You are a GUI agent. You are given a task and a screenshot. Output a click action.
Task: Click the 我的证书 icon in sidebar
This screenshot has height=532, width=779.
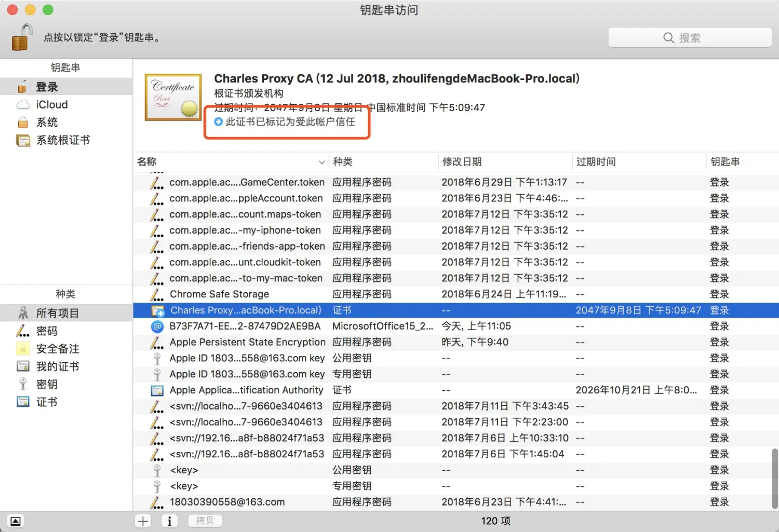point(23,366)
